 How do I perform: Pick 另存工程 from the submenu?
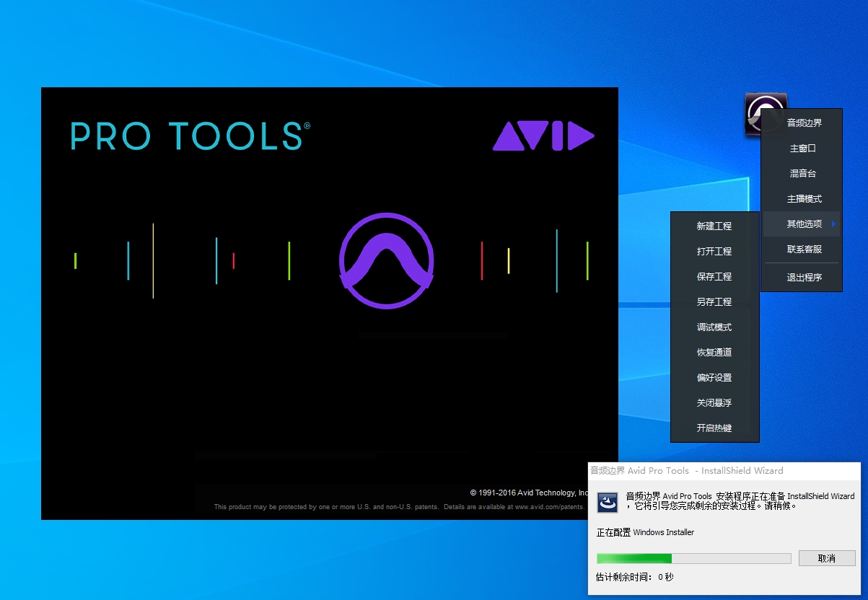coord(714,301)
